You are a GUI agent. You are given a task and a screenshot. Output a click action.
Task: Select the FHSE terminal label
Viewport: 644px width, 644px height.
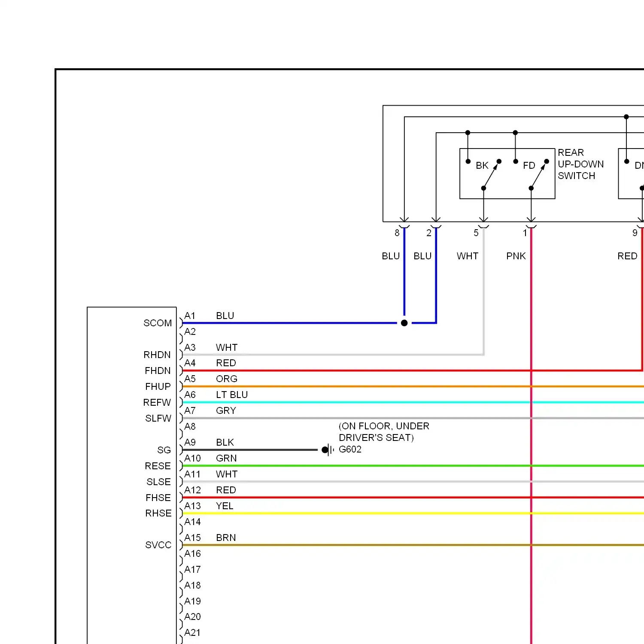coord(158,498)
